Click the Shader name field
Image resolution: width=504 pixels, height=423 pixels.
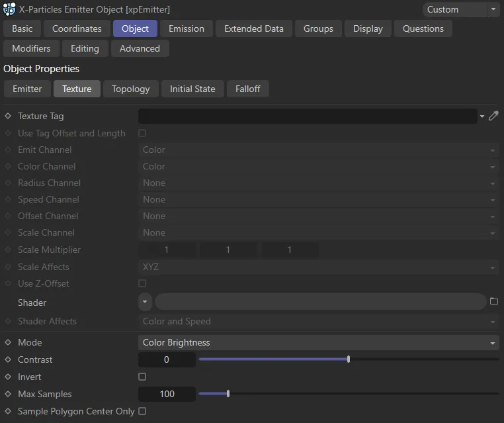point(321,302)
